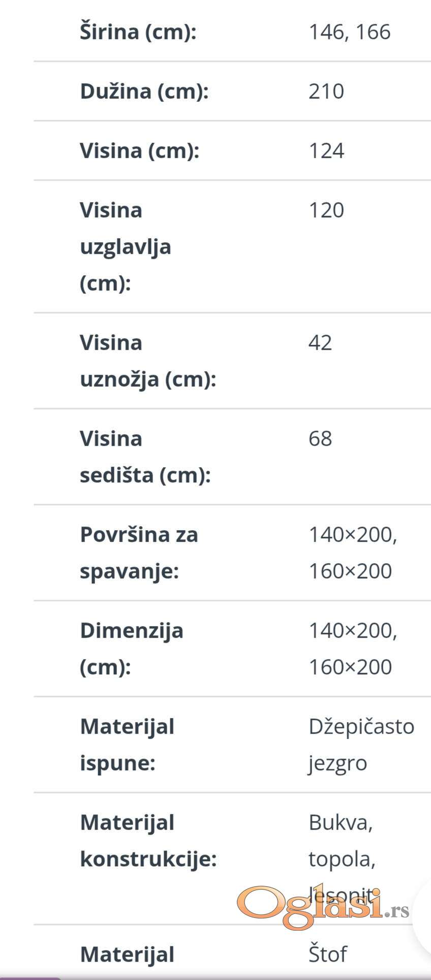Screen dimensions: 431x980
Task: Select the footboard height value 42
Action: 320,343
